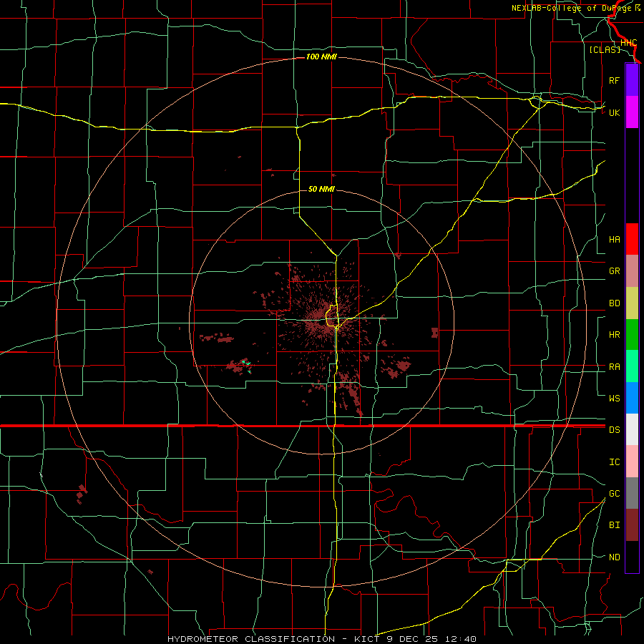This screenshot has height=644, width=644.
Task: Click the 12:40 timestamp
Action: 459,639
